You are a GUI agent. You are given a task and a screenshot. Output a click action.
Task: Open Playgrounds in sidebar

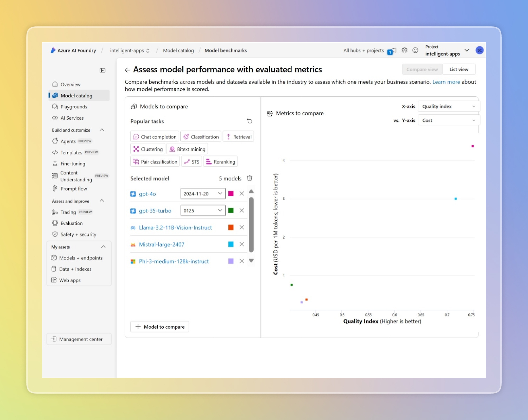(x=79, y=107)
